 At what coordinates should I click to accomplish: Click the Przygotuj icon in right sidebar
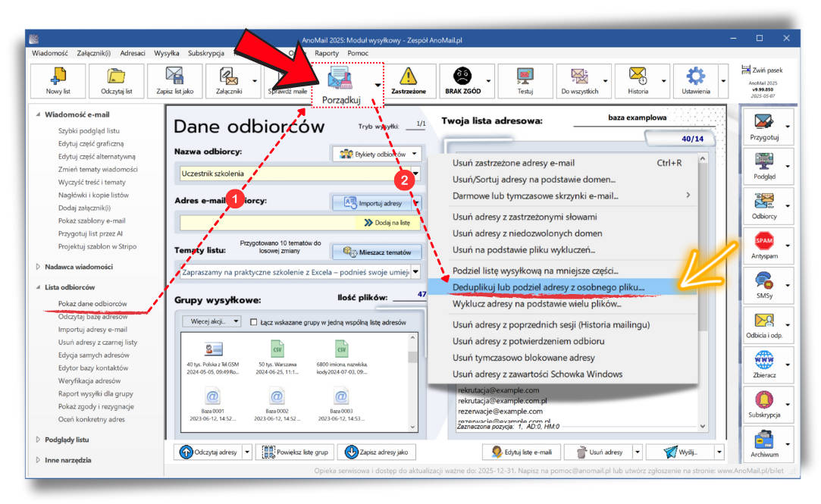[x=764, y=122]
